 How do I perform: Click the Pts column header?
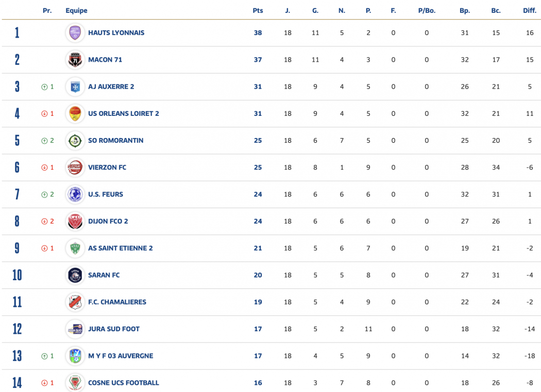click(258, 11)
